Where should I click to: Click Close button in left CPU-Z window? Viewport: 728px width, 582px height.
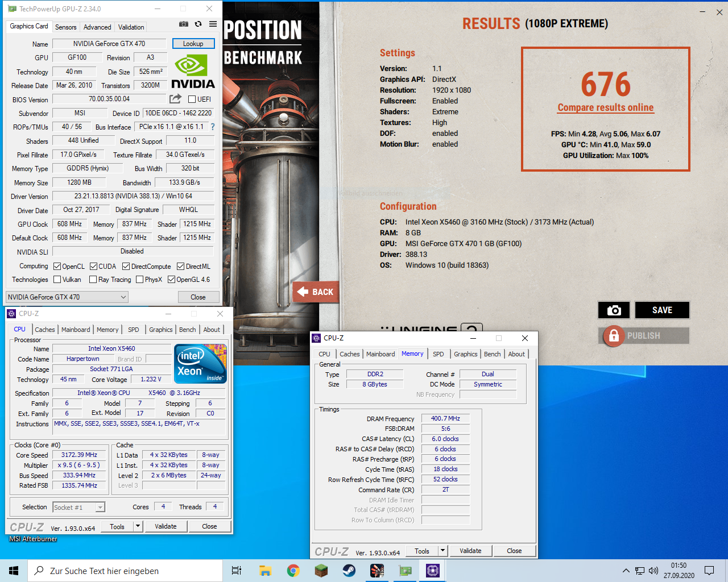(209, 526)
